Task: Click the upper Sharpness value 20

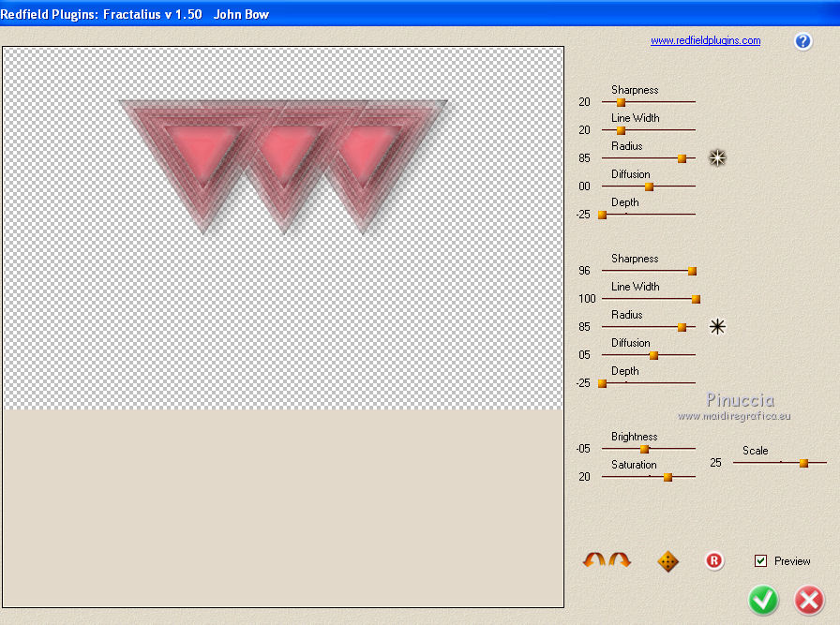Action: [x=584, y=102]
